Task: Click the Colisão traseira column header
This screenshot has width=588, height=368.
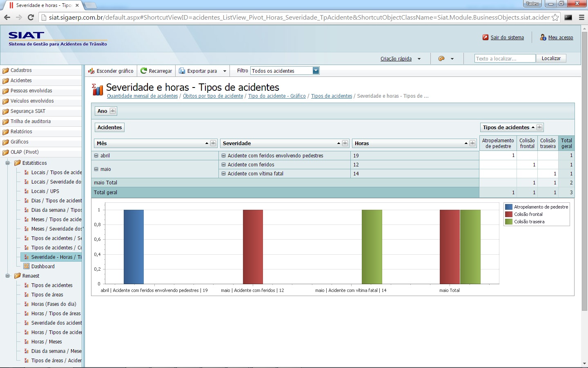Action: point(548,143)
